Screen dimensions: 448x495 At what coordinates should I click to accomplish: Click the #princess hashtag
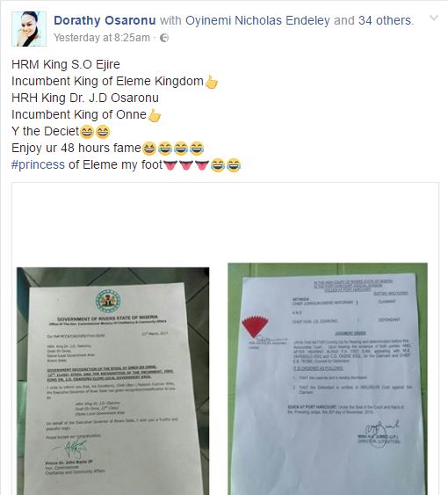click(38, 164)
